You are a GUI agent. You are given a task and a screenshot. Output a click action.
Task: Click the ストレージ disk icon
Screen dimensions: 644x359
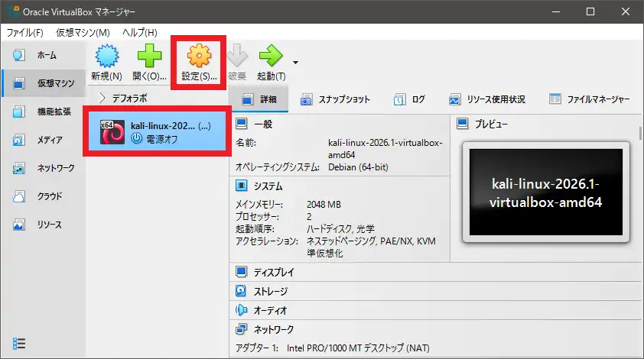click(x=241, y=291)
